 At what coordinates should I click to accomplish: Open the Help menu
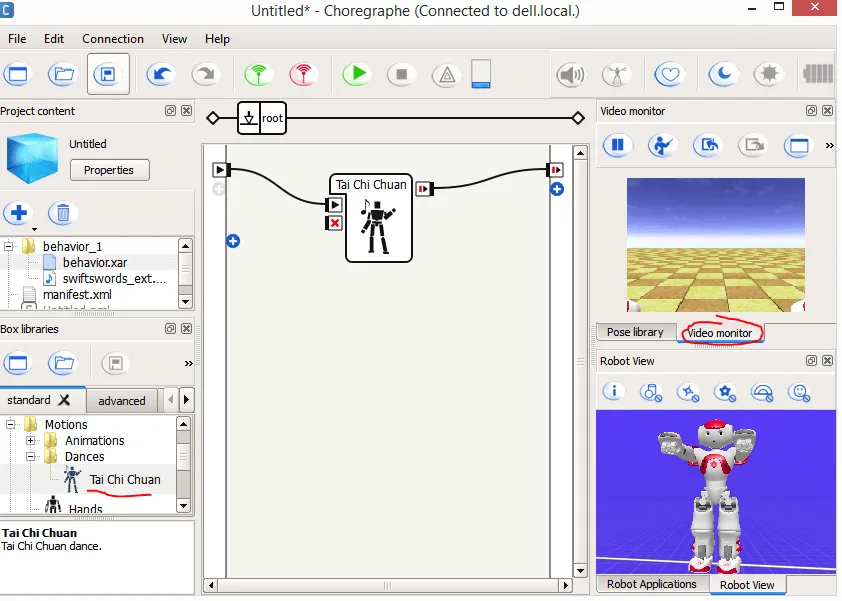pyautogui.click(x=217, y=39)
